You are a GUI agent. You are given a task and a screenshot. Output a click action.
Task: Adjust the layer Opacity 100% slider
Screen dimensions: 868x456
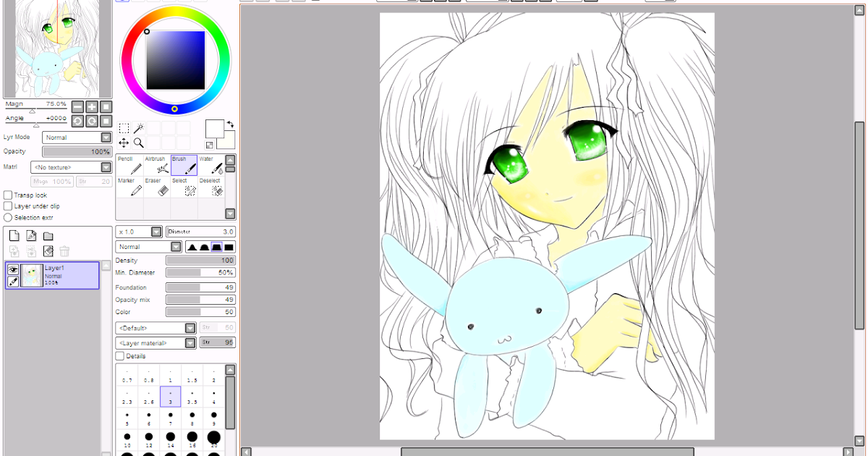click(x=77, y=152)
